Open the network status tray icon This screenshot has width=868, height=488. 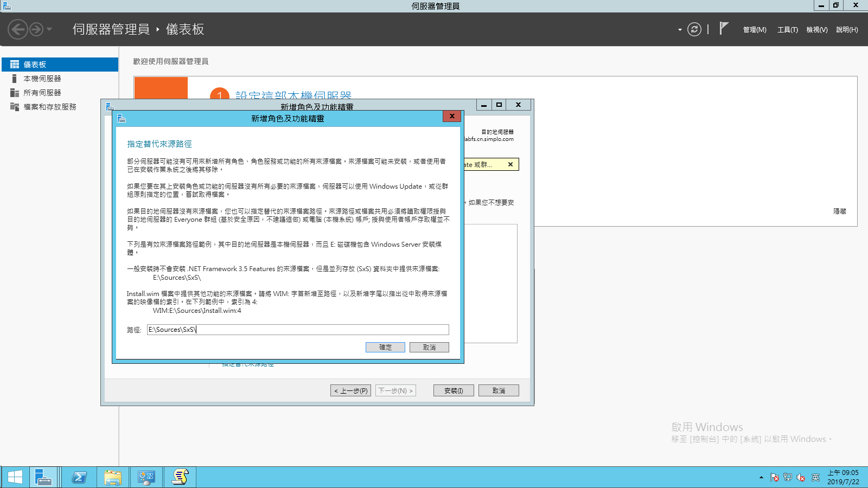click(x=788, y=478)
